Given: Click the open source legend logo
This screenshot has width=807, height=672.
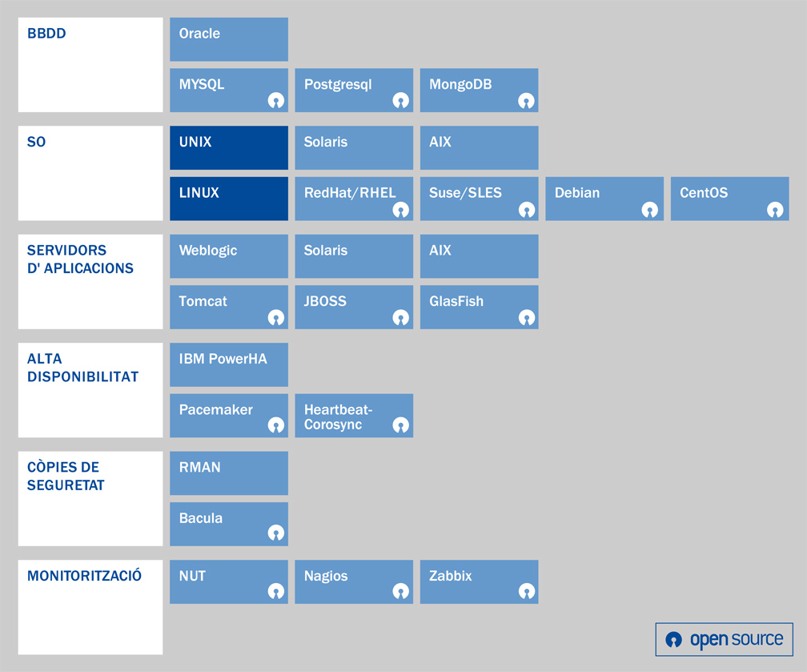Looking at the screenshot, I should pyautogui.click(x=725, y=639).
